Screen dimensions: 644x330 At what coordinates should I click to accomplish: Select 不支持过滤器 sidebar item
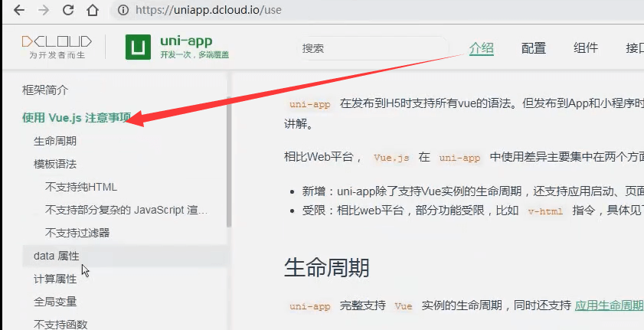click(x=77, y=233)
